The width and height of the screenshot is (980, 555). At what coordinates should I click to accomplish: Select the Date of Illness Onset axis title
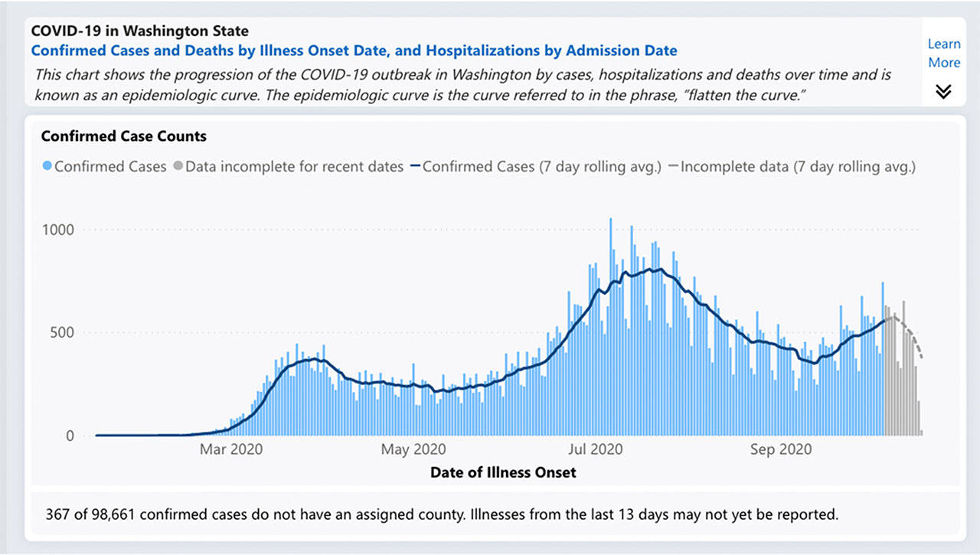[x=503, y=472]
